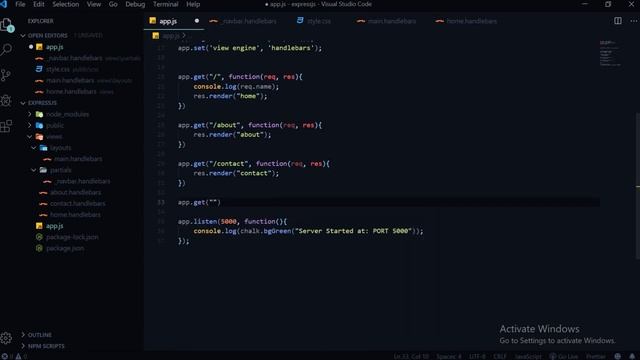Viewport: 640px width, 360px height.
Task: Collapse the Open Editors section
Action: tap(23, 36)
